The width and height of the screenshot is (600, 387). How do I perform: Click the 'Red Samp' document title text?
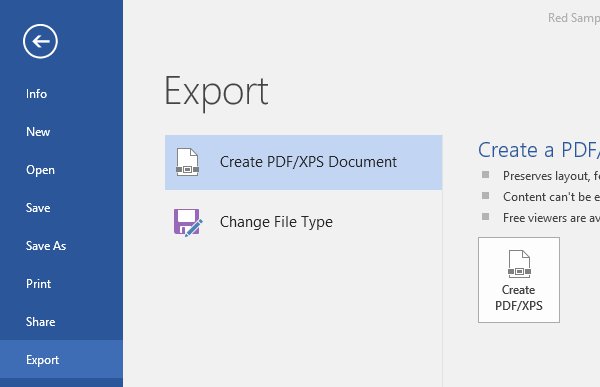(574, 18)
